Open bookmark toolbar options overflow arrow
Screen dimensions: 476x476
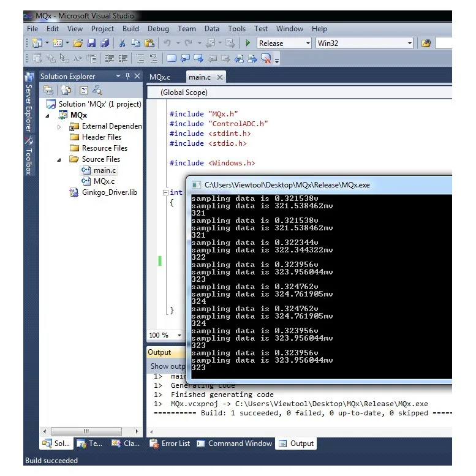277,60
